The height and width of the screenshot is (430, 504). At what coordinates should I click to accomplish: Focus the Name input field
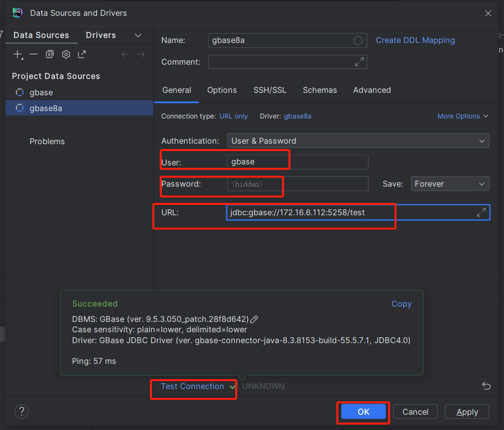(288, 40)
